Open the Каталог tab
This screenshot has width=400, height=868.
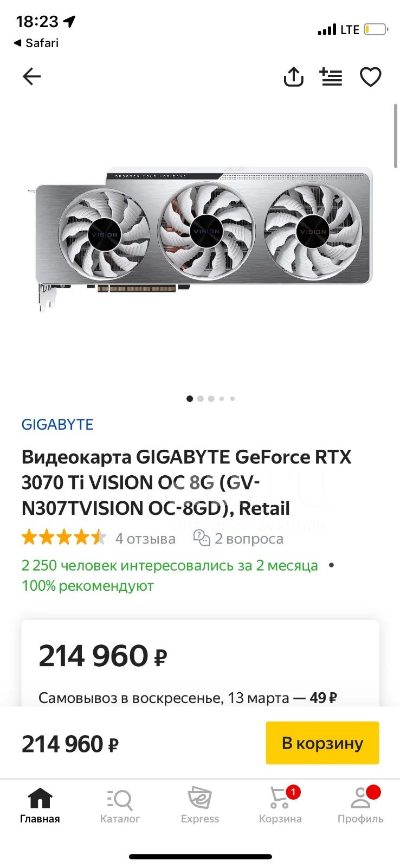pyautogui.click(x=120, y=806)
